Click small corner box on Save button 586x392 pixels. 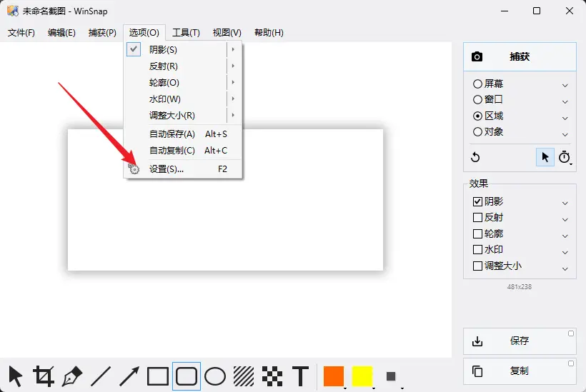click(x=571, y=333)
